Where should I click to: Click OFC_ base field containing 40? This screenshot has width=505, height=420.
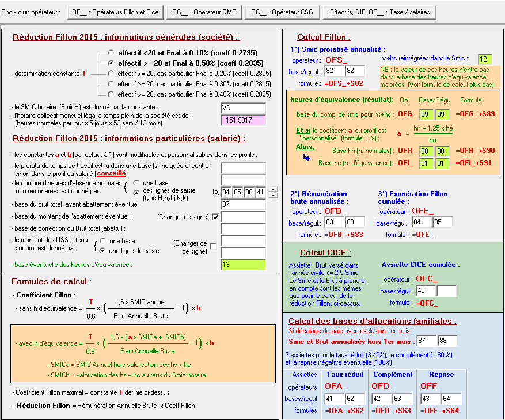(x=426, y=291)
